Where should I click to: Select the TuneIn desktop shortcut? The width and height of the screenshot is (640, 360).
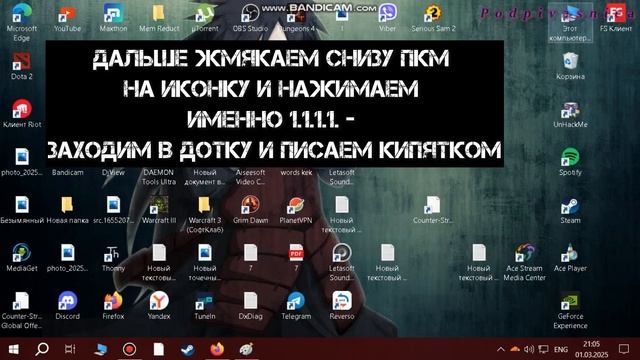(x=204, y=306)
